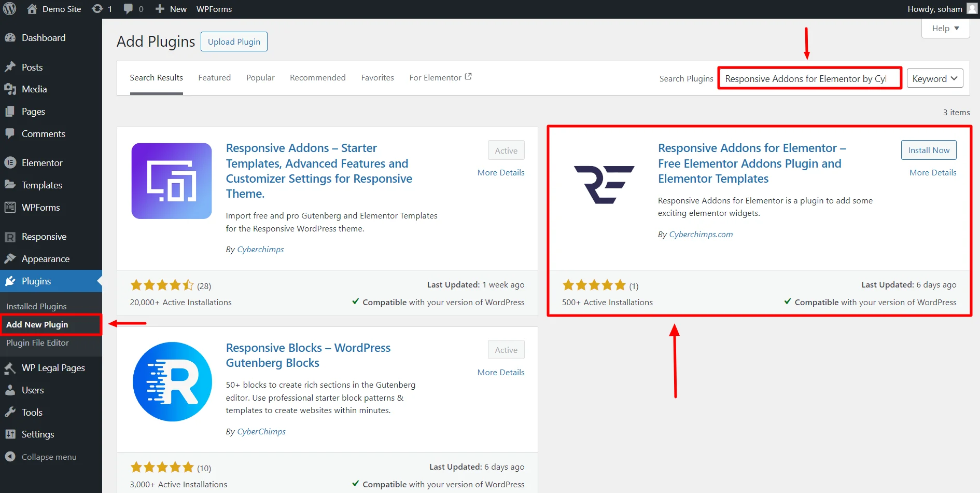Image resolution: width=980 pixels, height=493 pixels.
Task: Click the Settings icon in sidebar
Action: click(10, 434)
